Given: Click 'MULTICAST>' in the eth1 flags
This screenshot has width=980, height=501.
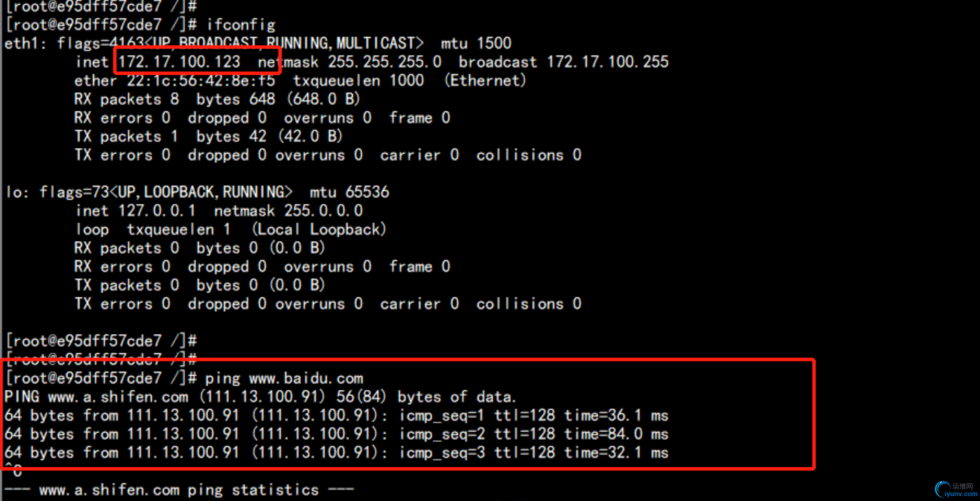Looking at the screenshot, I should point(380,43).
